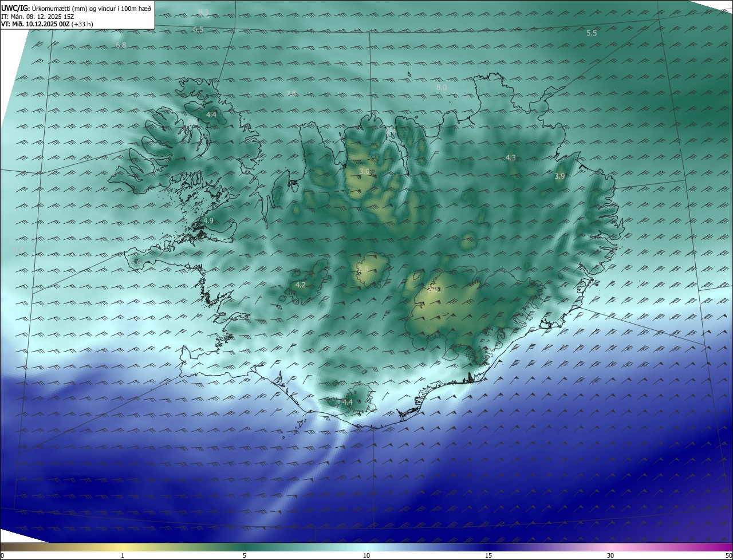Click the 50 tick label on the colour scale

(x=728, y=555)
